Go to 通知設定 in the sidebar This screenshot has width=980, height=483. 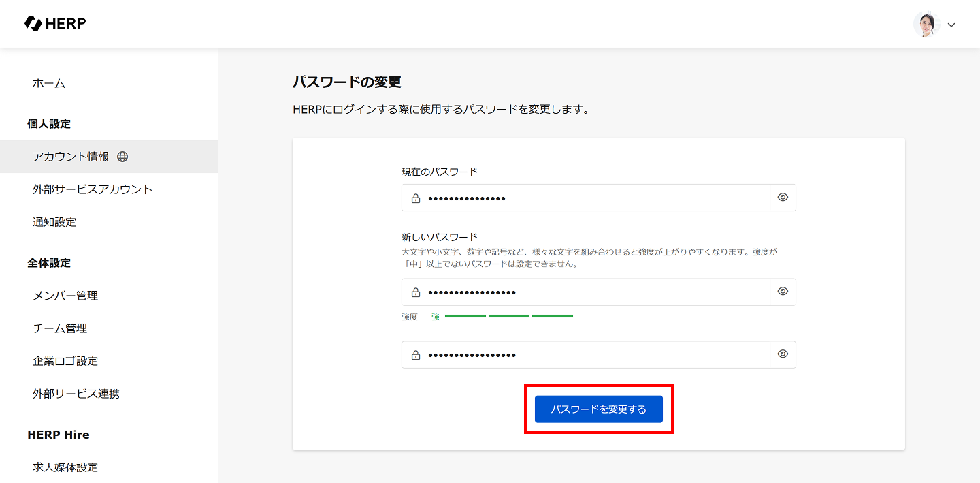(54, 222)
